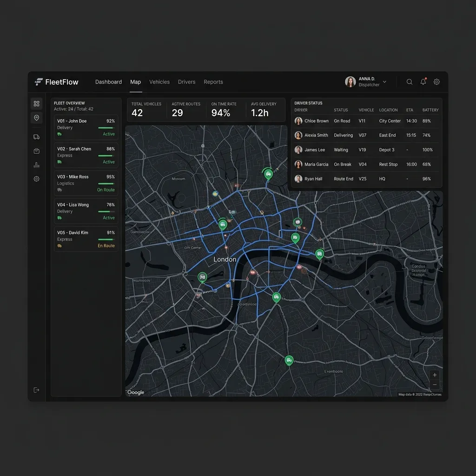Viewport: 476px width, 476px height.
Task: Click the FleetFlow logo icon
Action: click(39, 82)
